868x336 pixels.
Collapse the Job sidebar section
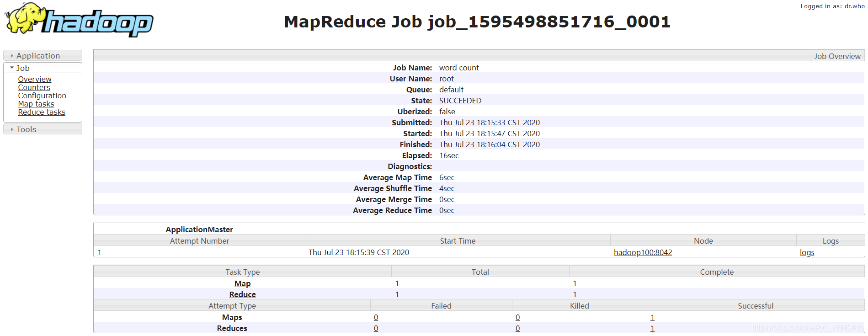43,68
